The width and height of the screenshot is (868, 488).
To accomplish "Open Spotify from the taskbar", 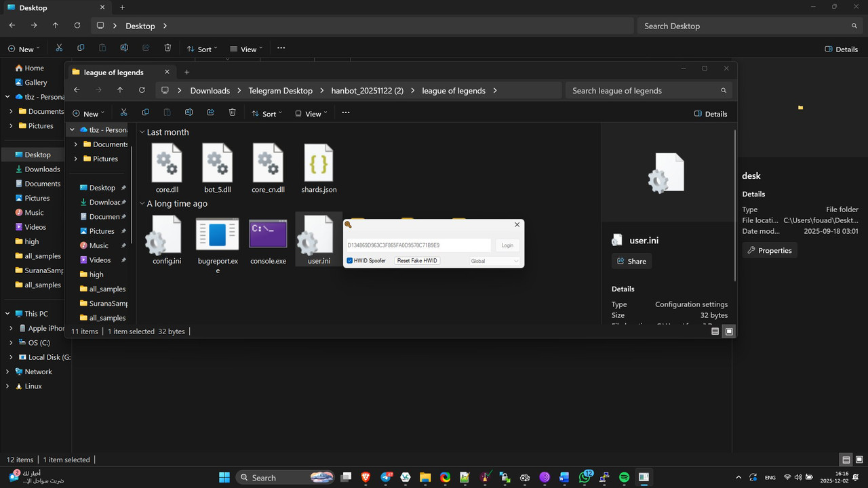I will click(x=624, y=477).
